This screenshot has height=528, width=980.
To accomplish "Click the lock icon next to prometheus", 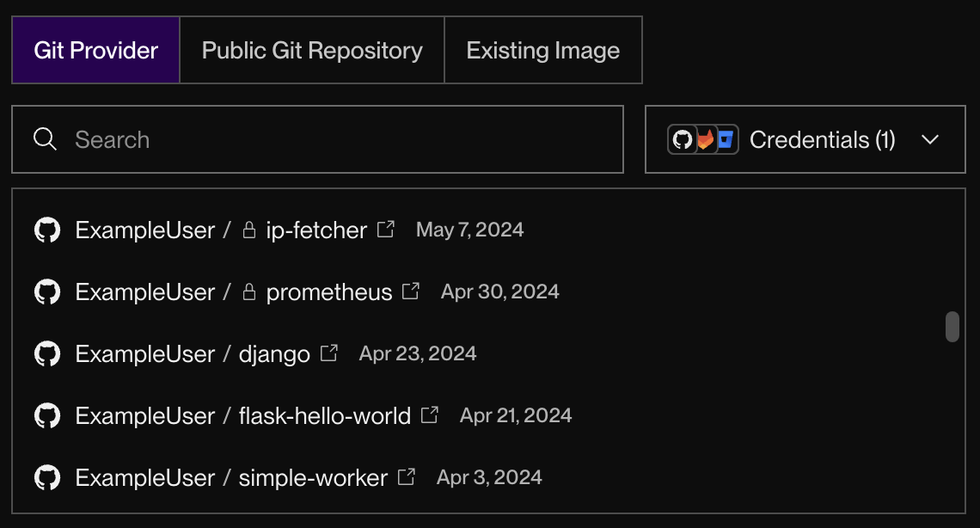I will [x=248, y=292].
